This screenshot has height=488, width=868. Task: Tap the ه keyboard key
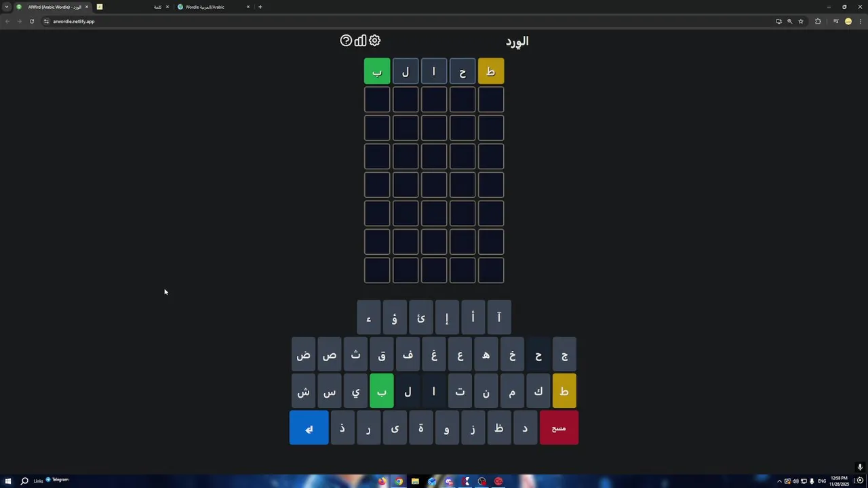click(x=486, y=354)
